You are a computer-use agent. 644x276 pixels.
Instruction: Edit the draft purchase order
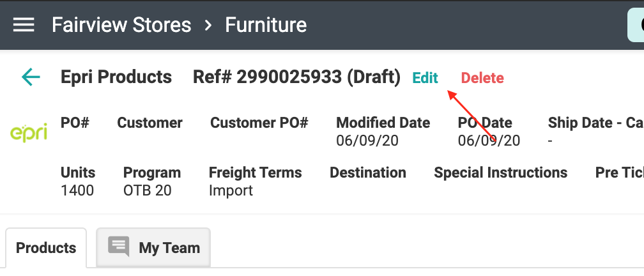(425, 78)
